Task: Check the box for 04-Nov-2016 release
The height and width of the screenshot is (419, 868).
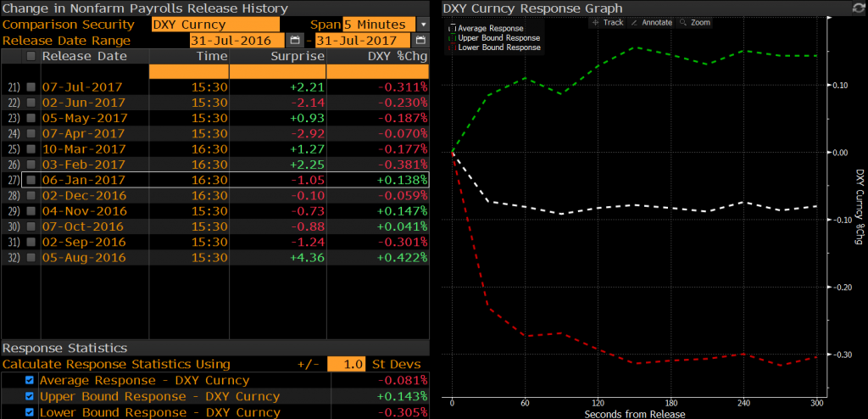Action: [x=31, y=211]
